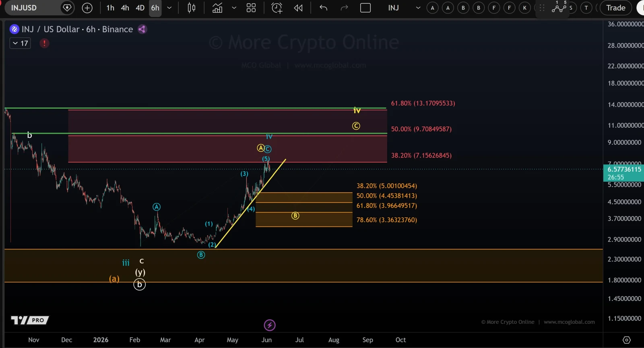Click the red exclamation warning icon
The width and height of the screenshot is (644, 348).
point(44,43)
